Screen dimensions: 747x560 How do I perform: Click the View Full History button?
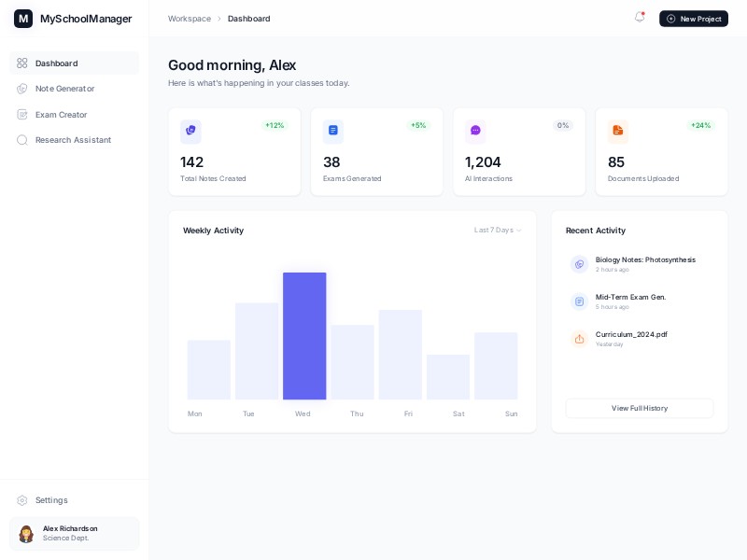coord(639,408)
